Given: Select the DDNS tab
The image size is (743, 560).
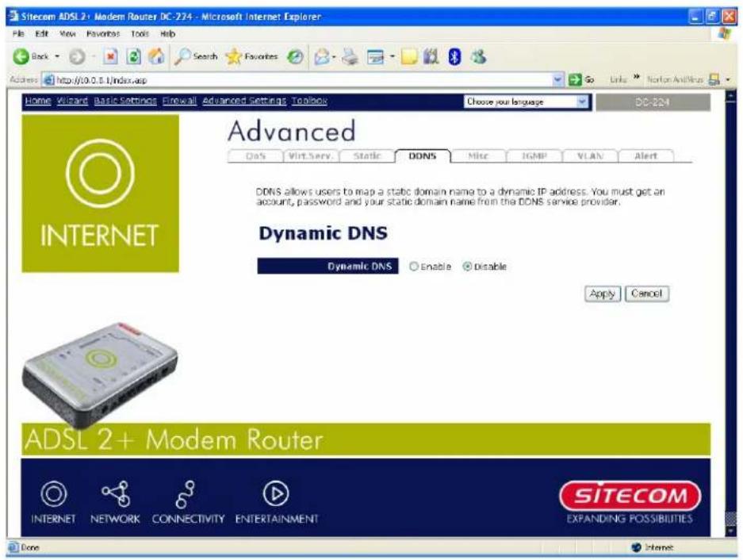Looking at the screenshot, I should point(423,156).
